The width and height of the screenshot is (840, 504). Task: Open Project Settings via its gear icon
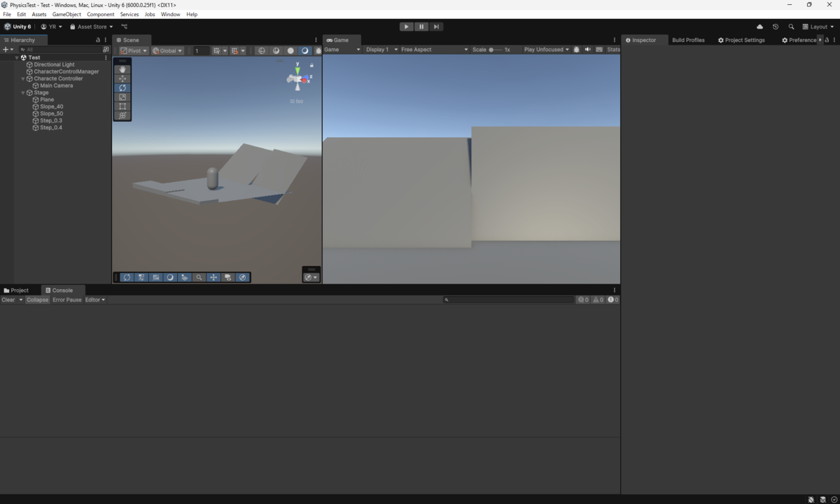coord(720,40)
